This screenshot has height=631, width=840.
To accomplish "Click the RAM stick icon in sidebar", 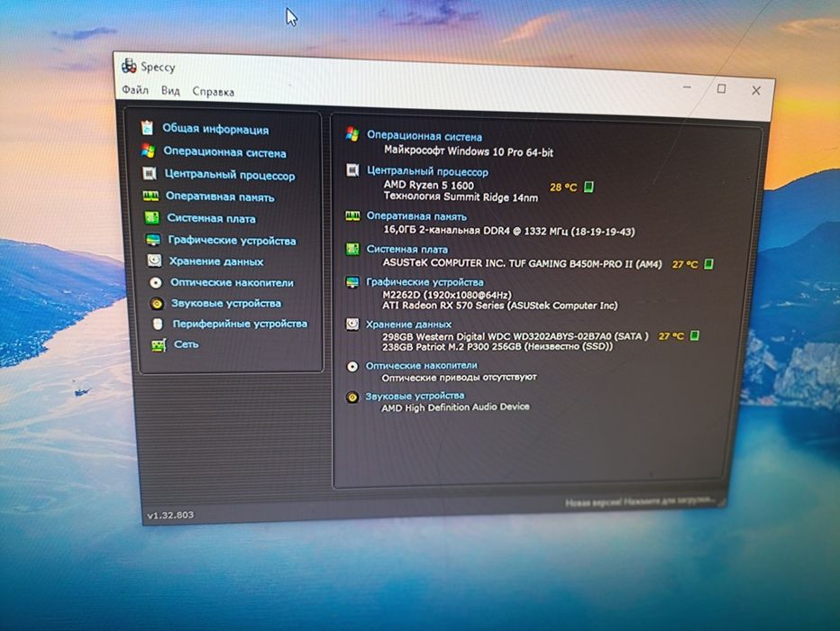I will pyautogui.click(x=151, y=196).
